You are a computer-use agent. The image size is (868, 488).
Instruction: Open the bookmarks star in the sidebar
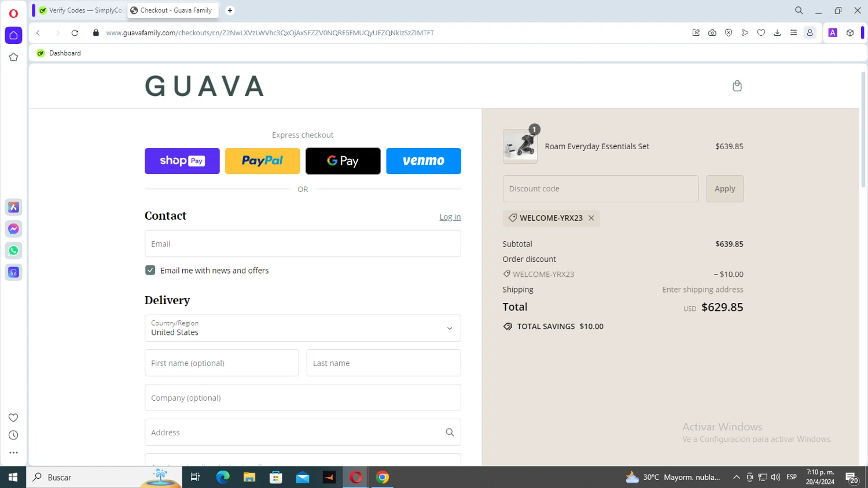click(x=13, y=57)
